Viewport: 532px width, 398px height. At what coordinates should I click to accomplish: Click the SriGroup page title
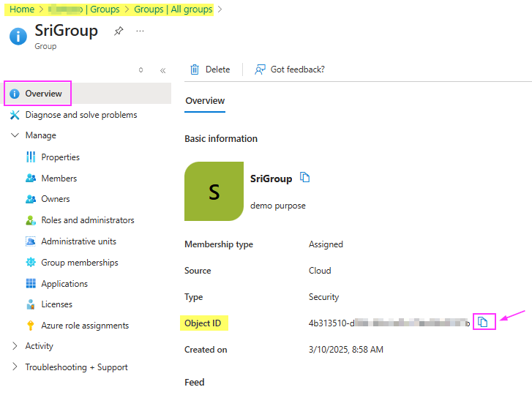pos(66,31)
